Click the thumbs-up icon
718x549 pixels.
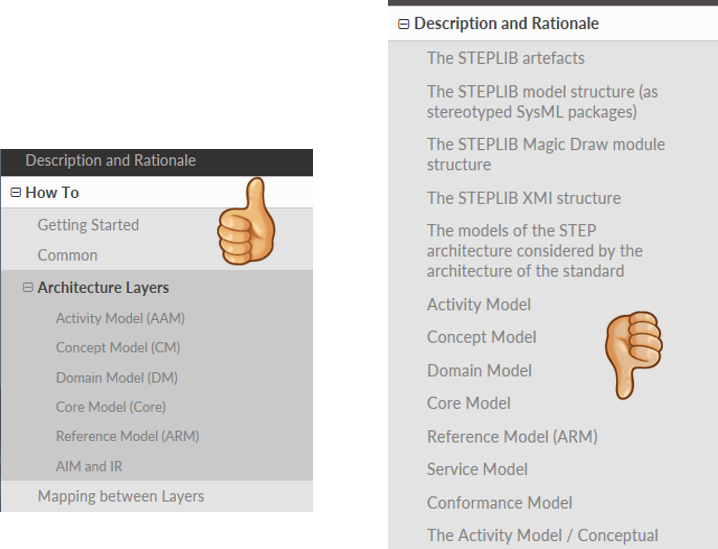247,223
